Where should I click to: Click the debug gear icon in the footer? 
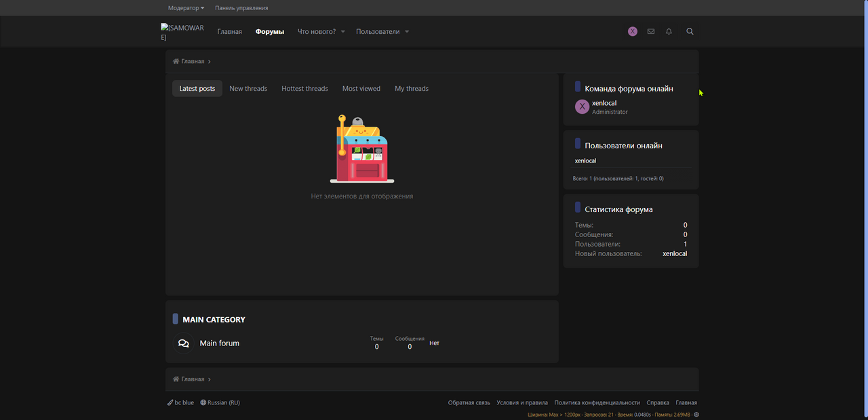pyautogui.click(x=696, y=415)
